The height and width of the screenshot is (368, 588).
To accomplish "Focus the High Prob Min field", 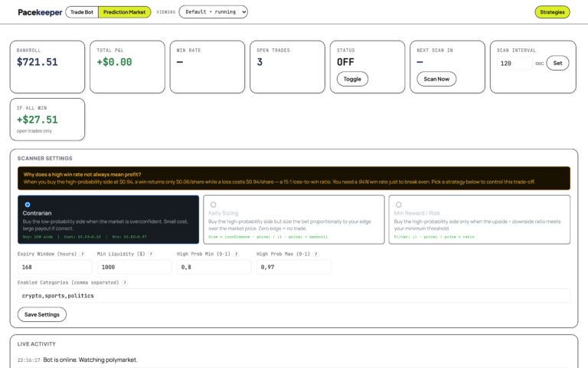I will [214, 267].
